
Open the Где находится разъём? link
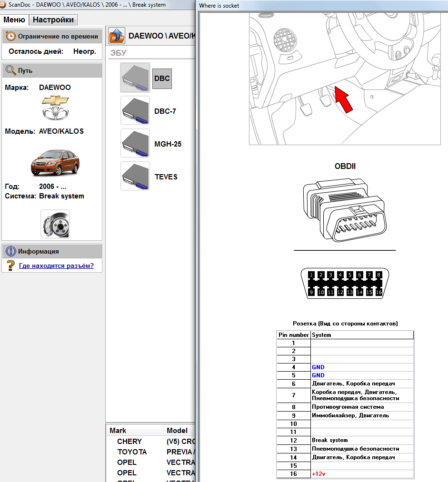pos(56,266)
